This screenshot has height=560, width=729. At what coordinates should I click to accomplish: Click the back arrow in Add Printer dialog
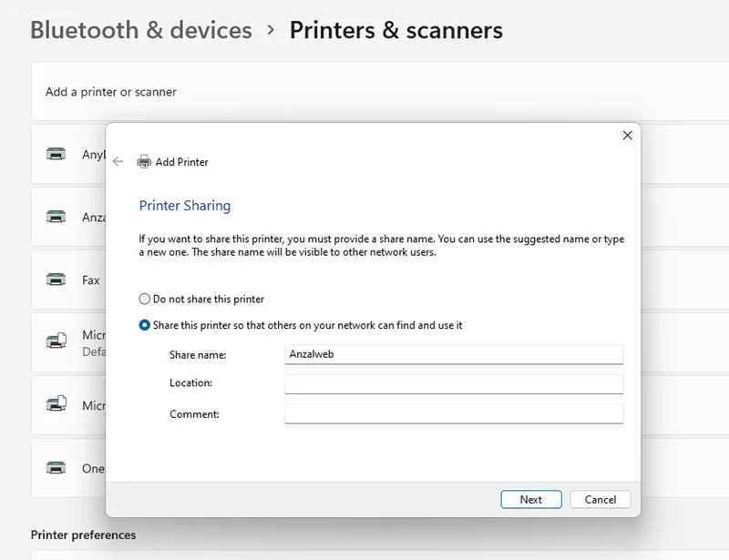point(118,162)
